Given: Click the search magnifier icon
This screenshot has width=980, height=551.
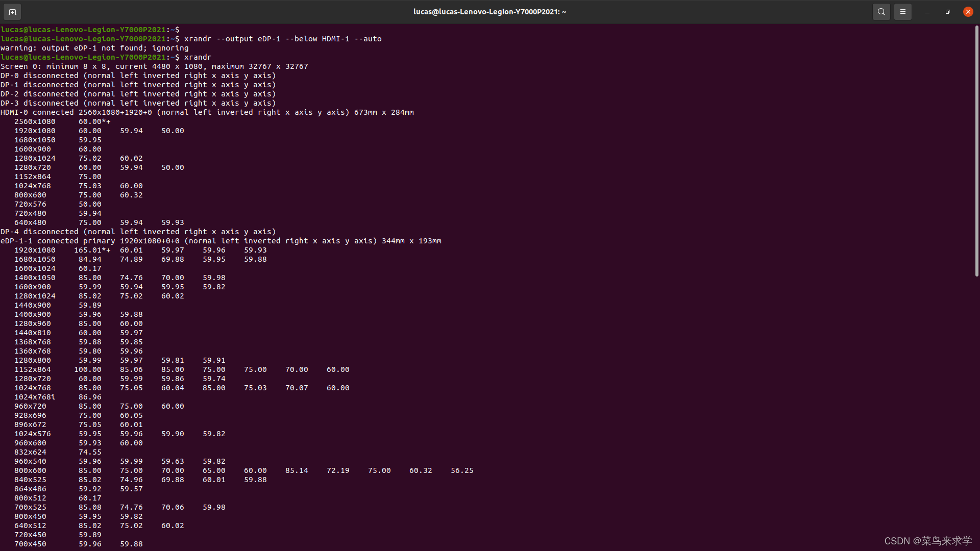Looking at the screenshot, I should pos(881,12).
